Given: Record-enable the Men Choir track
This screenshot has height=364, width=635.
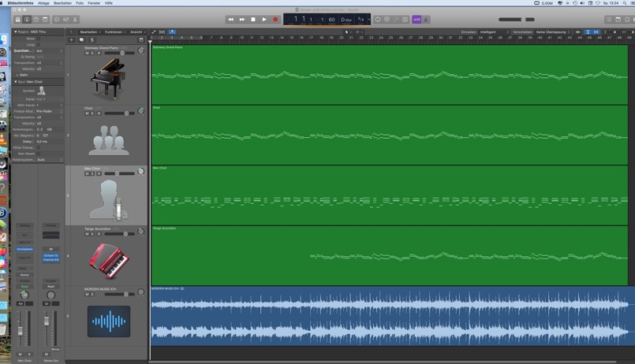Looking at the screenshot, I should coord(99,173).
